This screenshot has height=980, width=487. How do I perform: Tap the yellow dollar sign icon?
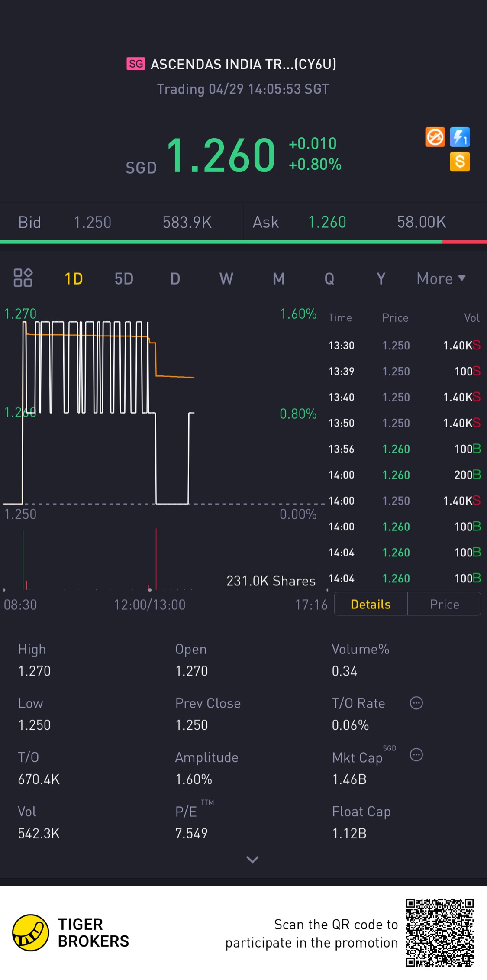point(460,162)
